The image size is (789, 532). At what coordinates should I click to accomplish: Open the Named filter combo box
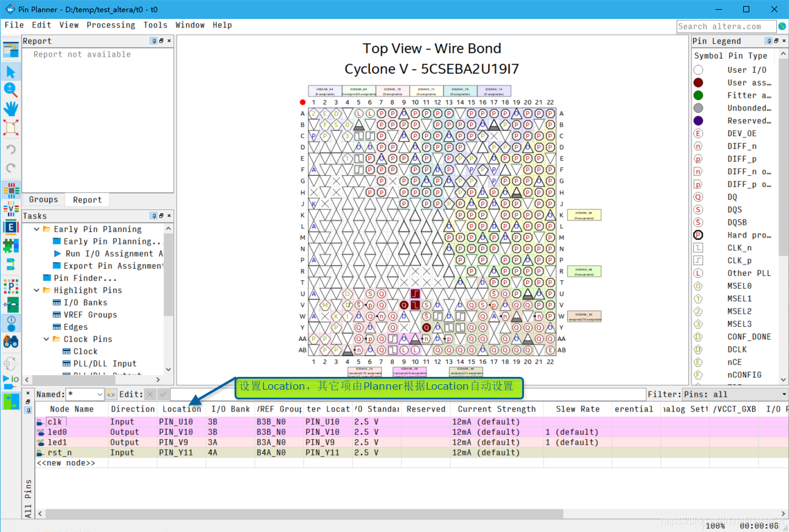(x=85, y=395)
